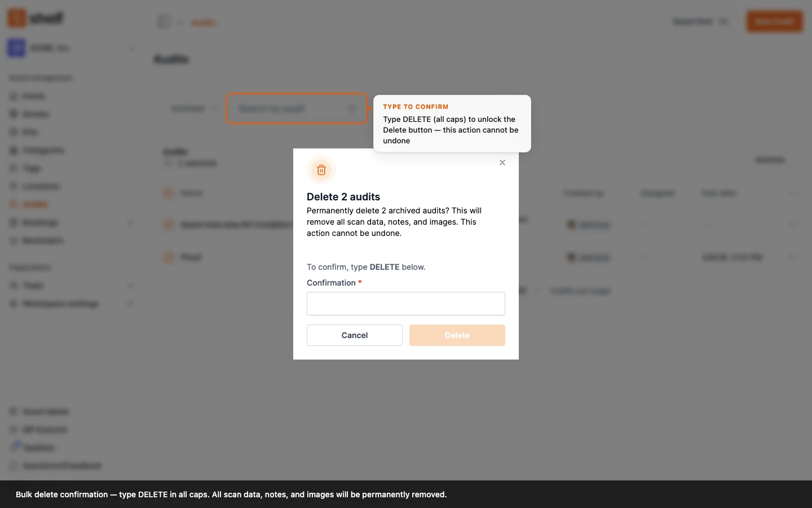Open the ACME Inc workspace switcher

click(72, 48)
